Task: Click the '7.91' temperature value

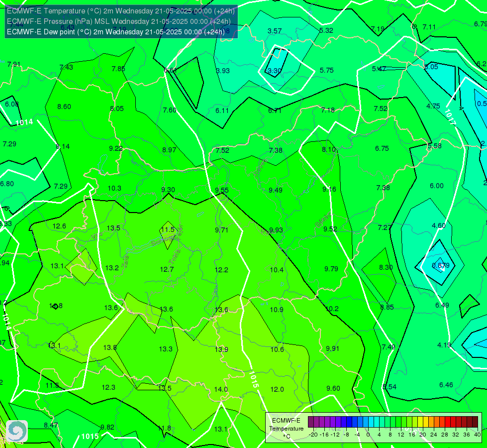Action: pyautogui.click(x=14, y=64)
